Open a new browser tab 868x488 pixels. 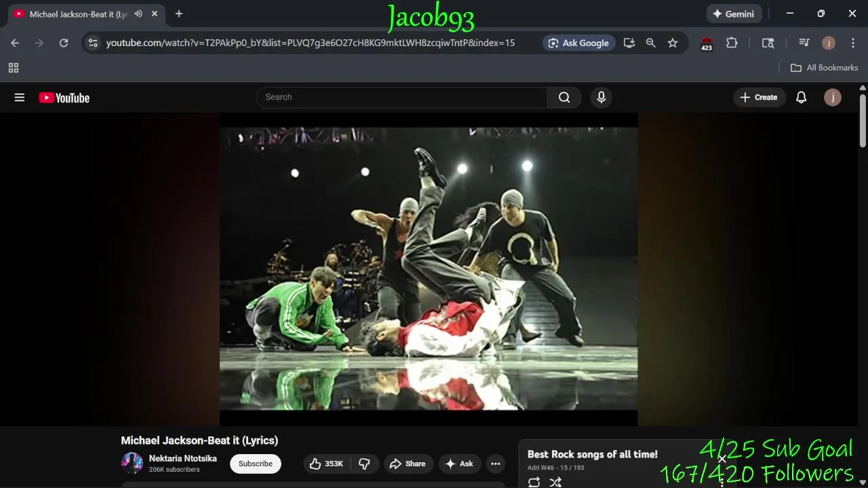pos(179,14)
